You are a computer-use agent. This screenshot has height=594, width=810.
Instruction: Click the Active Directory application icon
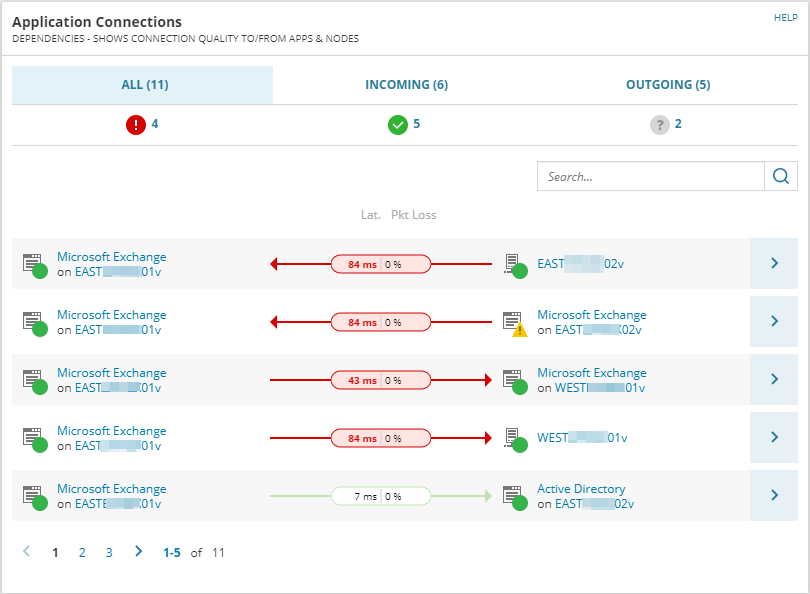pyautogui.click(x=514, y=496)
